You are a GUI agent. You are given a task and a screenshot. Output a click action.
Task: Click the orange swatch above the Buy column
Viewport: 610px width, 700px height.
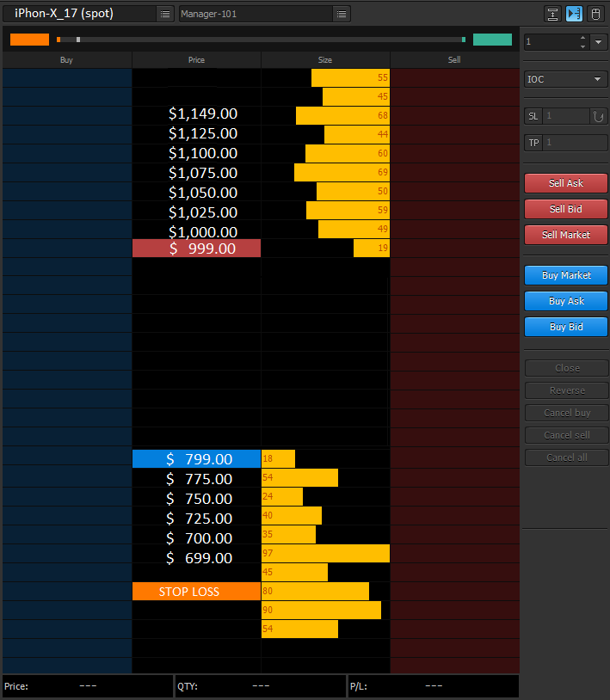pos(29,40)
